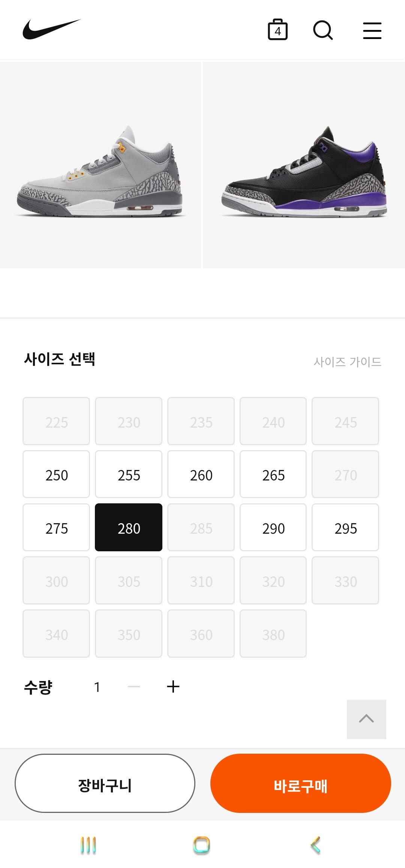Viewport: 405px width, 868px height.
Task: Tap the Android back navigation icon
Action: coord(316,845)
